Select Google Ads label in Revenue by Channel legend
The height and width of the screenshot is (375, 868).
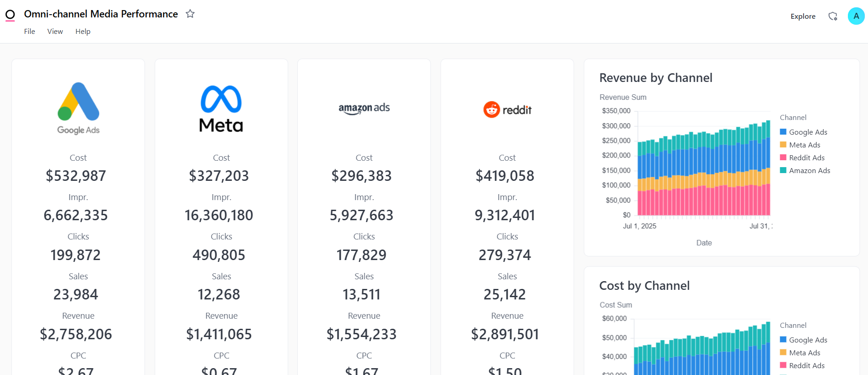808,132
